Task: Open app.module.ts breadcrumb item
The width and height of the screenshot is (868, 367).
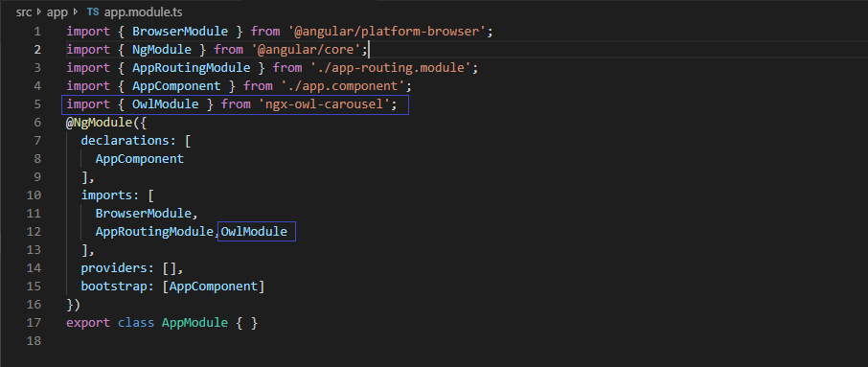Action: point(141,12)
